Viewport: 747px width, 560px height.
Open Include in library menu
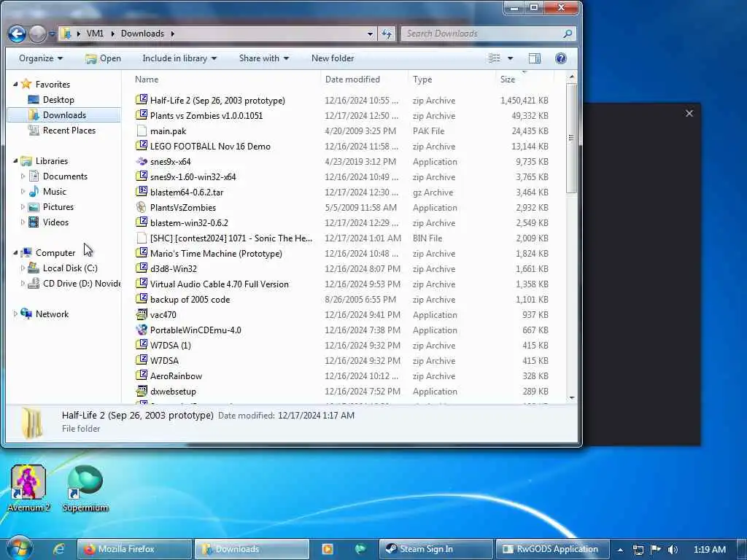[x=179, y=58]
